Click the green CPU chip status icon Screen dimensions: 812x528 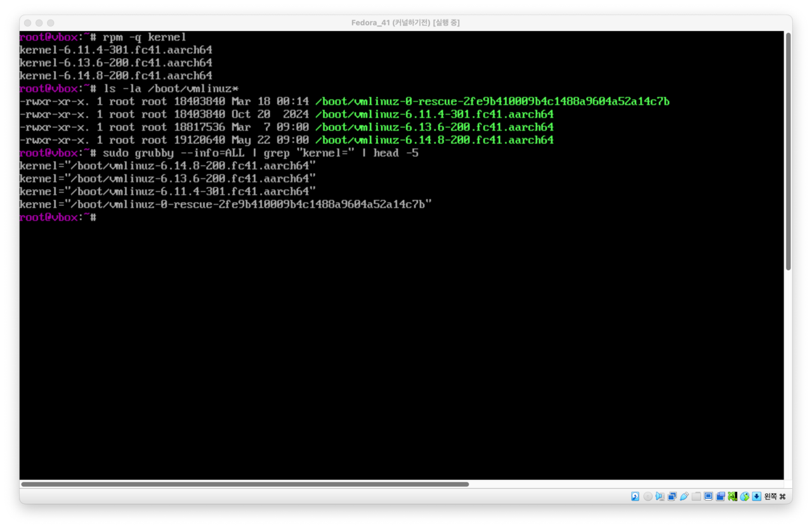tap(732, 496)
